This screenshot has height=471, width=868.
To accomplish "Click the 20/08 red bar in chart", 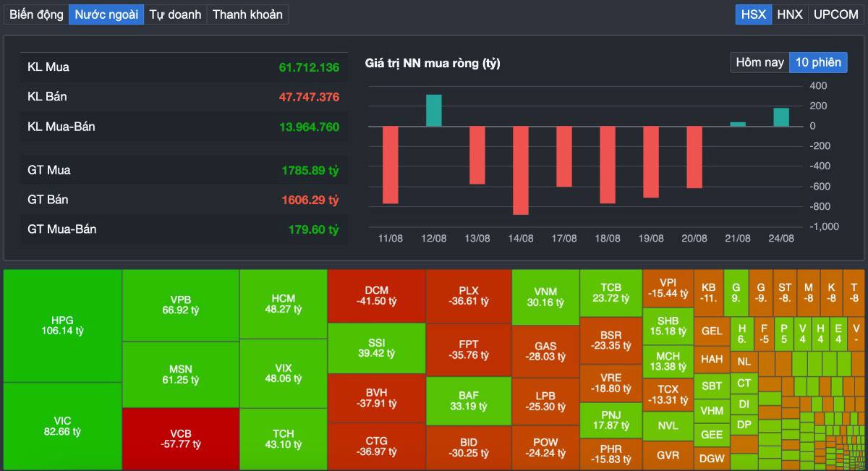I will click(x=694, y=157).
